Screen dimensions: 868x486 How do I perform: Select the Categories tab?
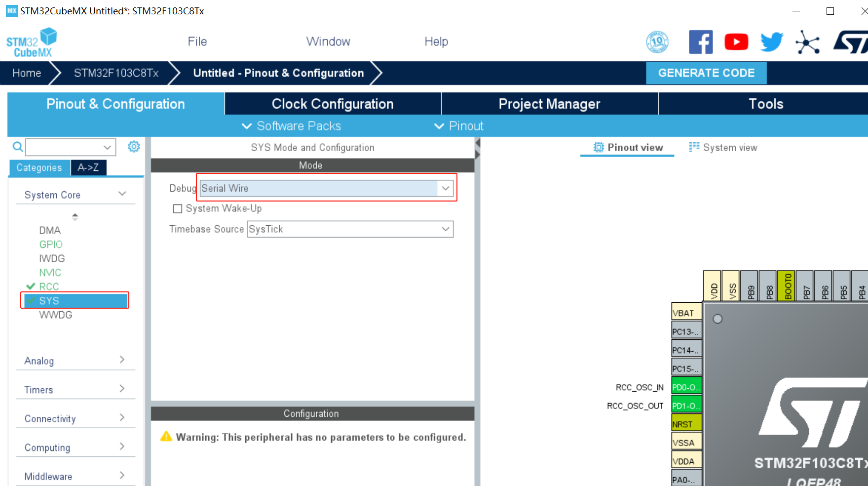39,167
